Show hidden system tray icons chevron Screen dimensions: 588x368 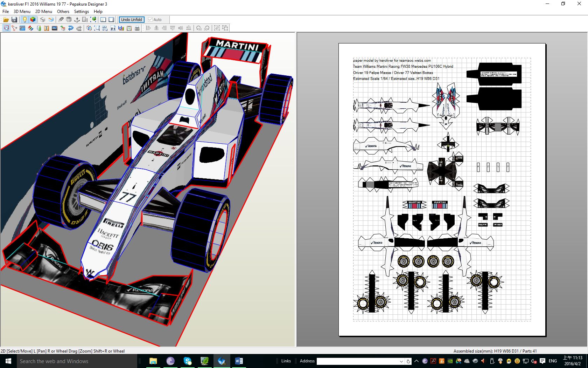416,361
